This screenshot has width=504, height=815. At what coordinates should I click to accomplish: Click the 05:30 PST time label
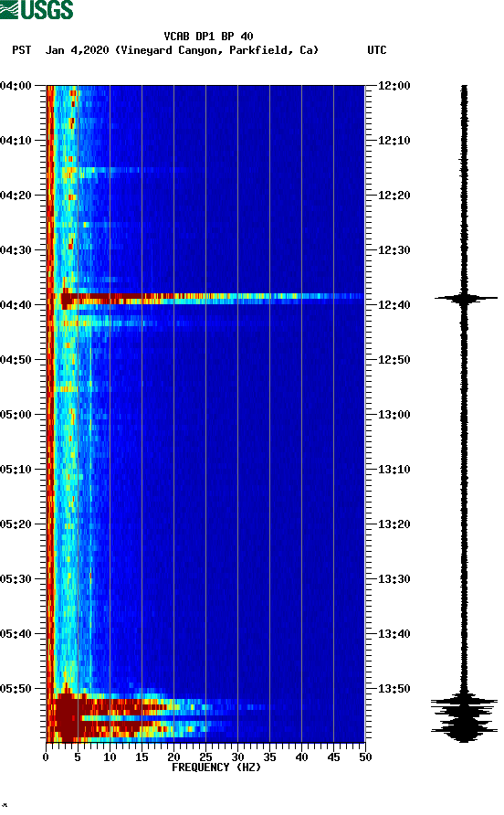tap(16, 579)
